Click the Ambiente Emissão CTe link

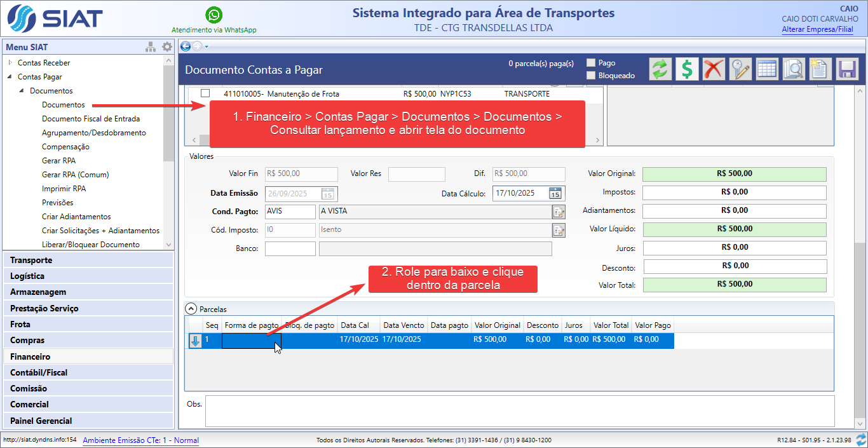140,440
